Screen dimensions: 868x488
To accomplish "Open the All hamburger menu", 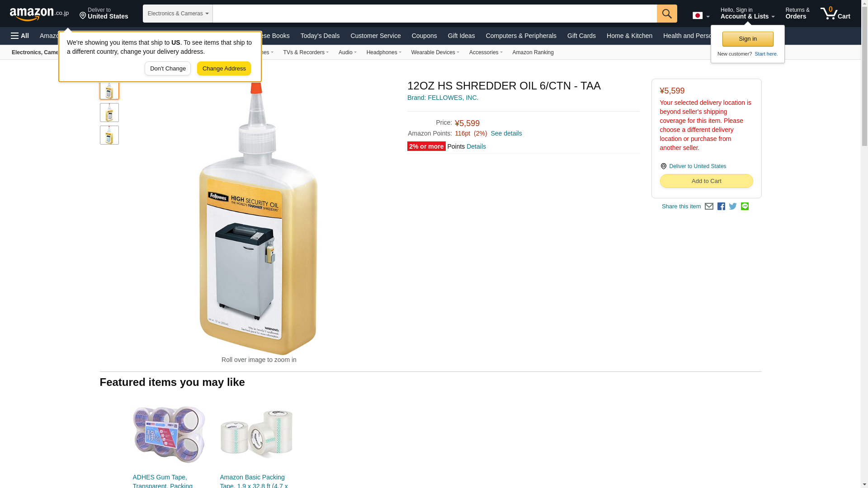I will coord(20,36).
